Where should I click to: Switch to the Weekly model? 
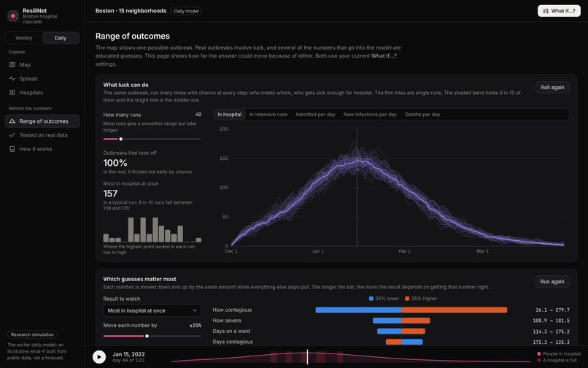click(23, 38)
